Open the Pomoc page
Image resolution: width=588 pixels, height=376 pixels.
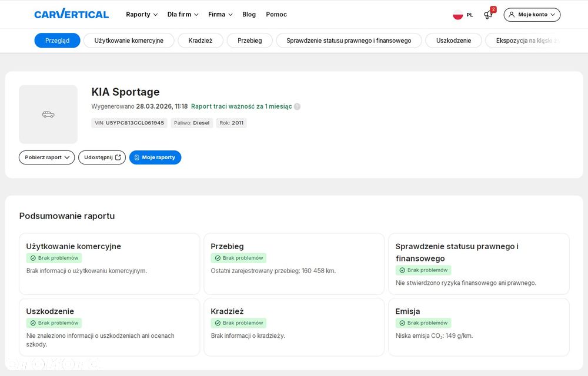(276, 14)
